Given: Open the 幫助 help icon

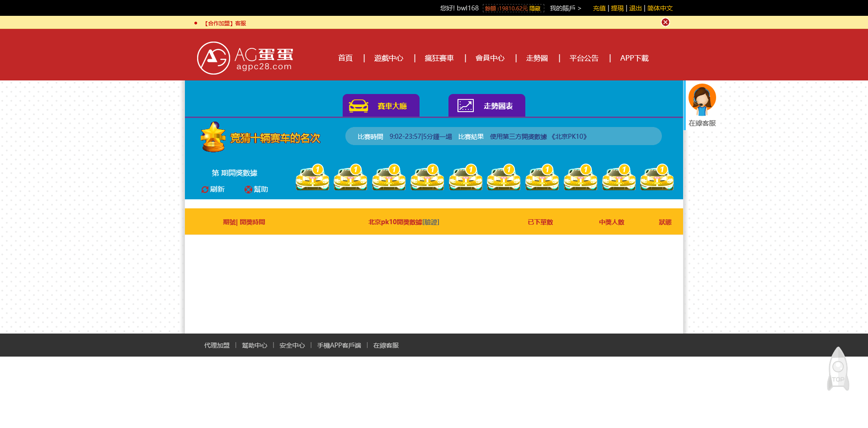Looking at the screenshot, I should 248,189.
